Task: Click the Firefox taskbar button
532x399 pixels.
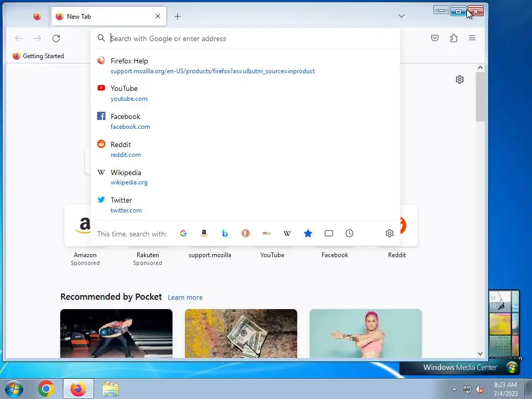Action: coord(78,389)
